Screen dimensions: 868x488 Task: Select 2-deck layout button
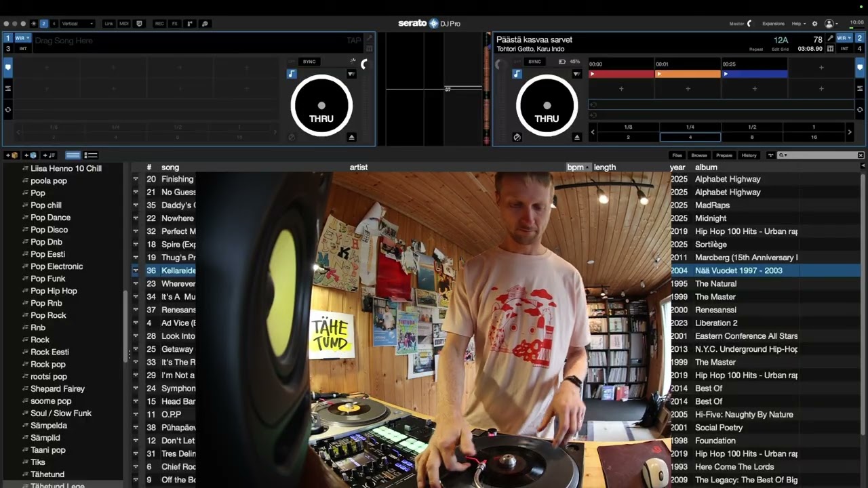[43, 24]
